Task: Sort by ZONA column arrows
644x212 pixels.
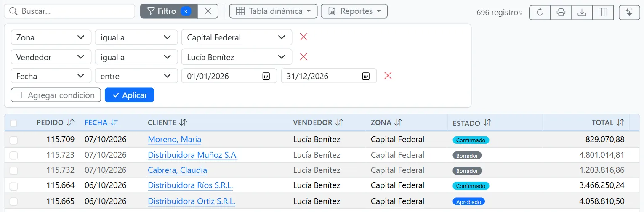Action: pos(398,122)
